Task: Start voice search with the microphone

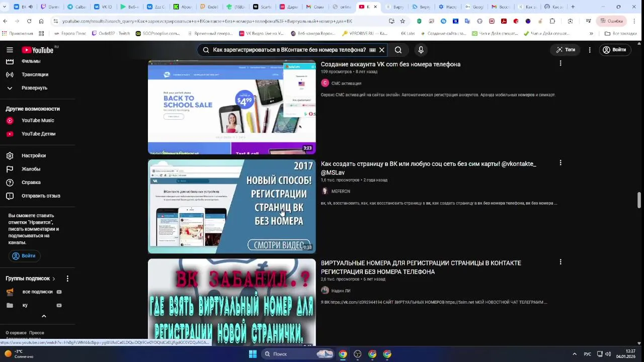Action: click(421, 50)
